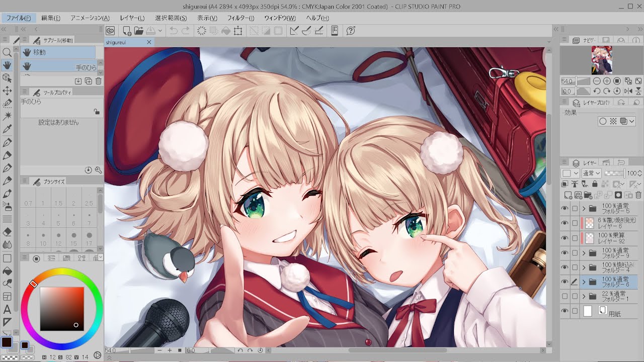The image size is (644, 362).
Task: Open layer color palette dropdown
Action: tap(570, 173)
